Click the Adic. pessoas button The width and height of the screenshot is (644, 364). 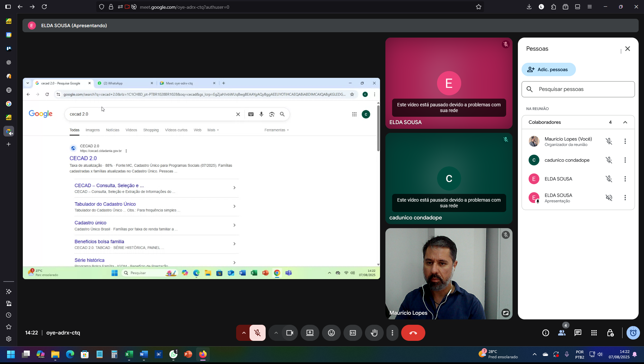click(549, 69)
